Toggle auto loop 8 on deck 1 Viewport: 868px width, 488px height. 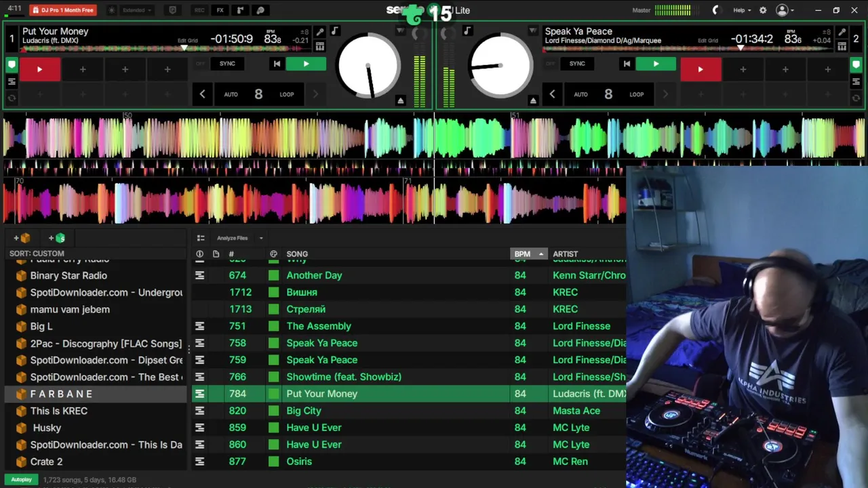click(258, 94)
